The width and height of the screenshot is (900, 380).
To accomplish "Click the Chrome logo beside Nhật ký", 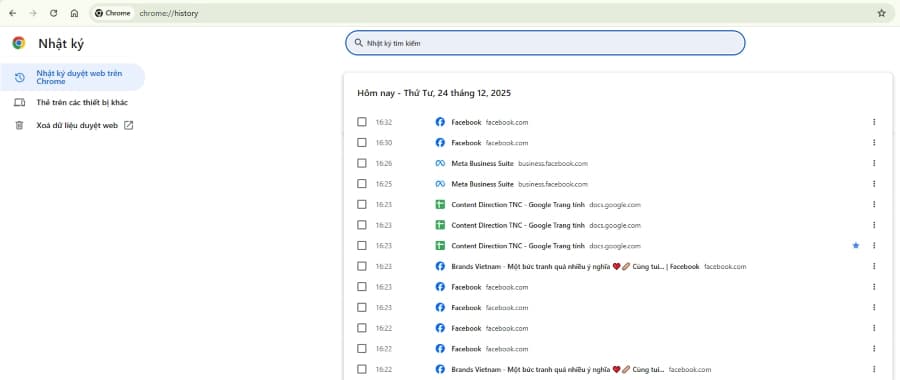I will tap(19, 43).
